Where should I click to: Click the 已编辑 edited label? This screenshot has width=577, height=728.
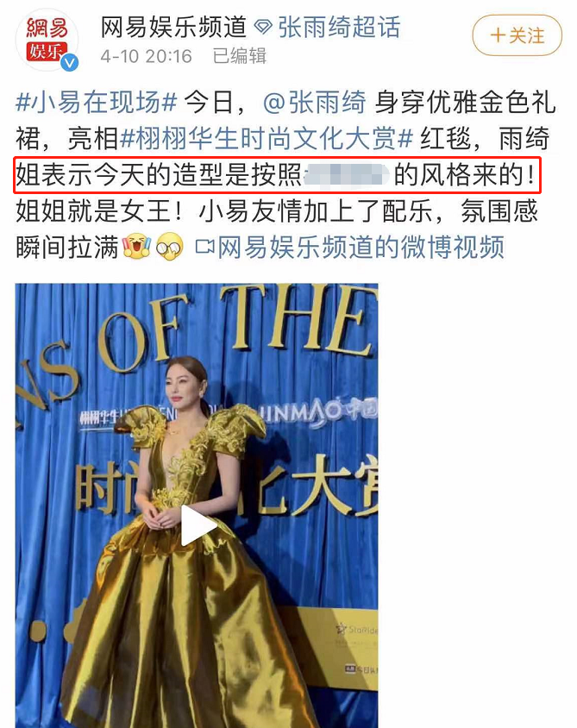click(x=240, y=56)
